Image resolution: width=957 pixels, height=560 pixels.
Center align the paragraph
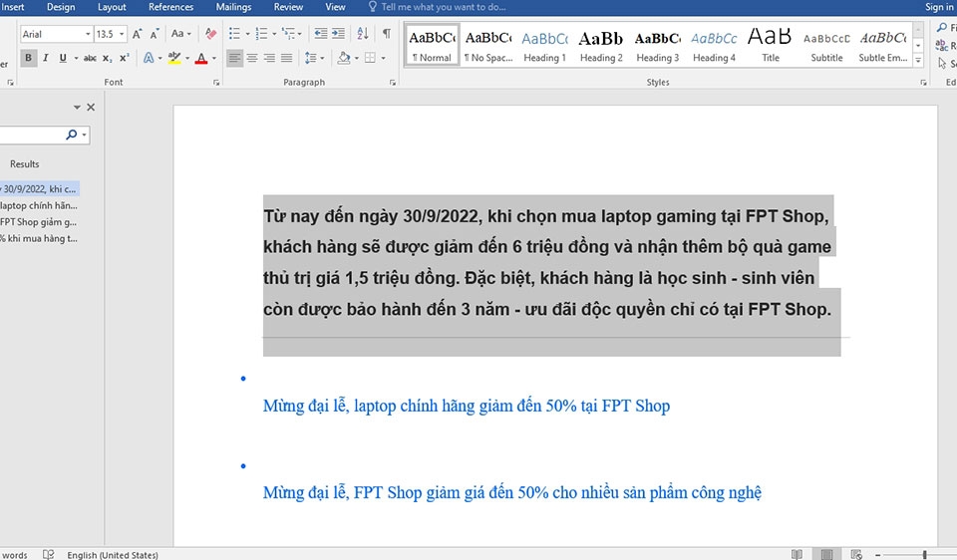(252, 58)
